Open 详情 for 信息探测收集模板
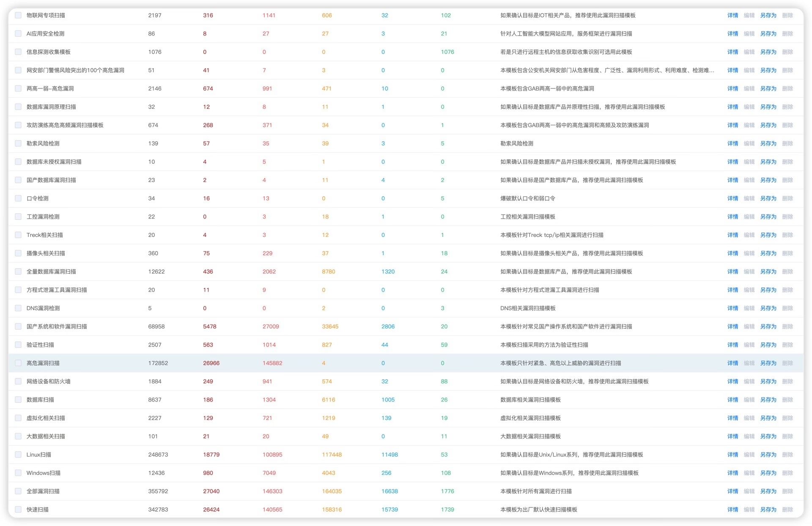812x526 pixels. click(x=732, y=52)
